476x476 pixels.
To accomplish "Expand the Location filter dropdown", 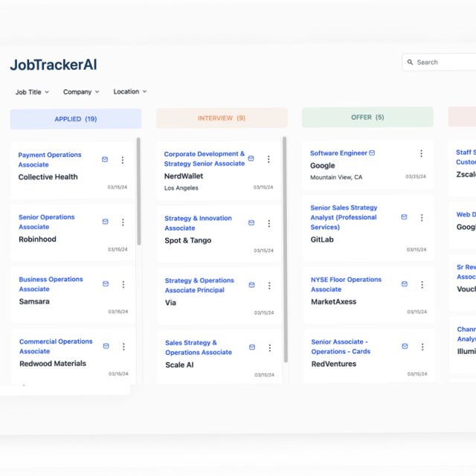I will (130, 91).
